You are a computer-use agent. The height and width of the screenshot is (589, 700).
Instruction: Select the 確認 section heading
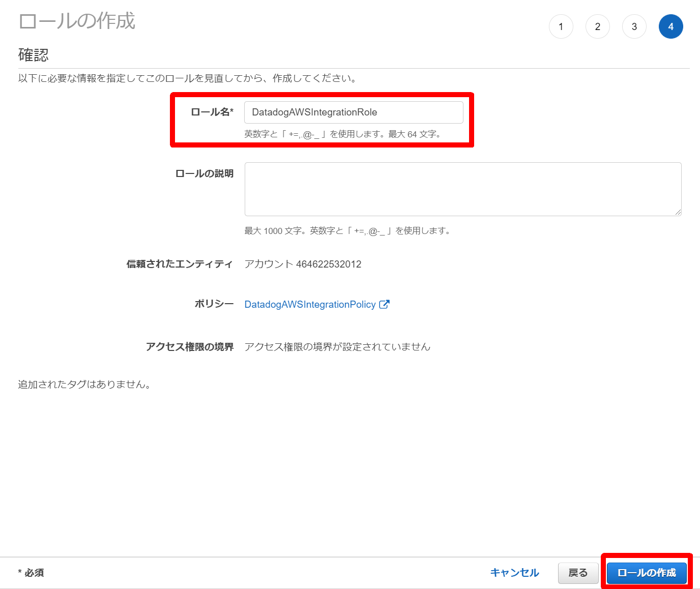(x=34, y=54)
